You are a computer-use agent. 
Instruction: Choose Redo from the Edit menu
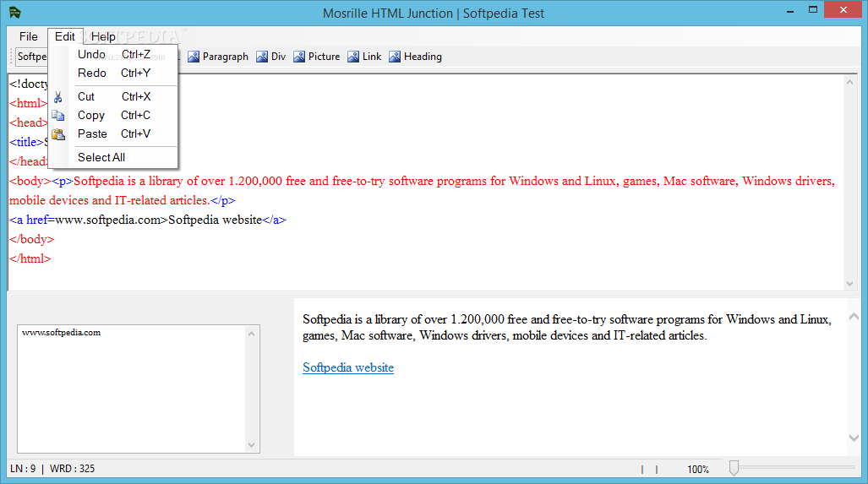[x=113, y=73]
